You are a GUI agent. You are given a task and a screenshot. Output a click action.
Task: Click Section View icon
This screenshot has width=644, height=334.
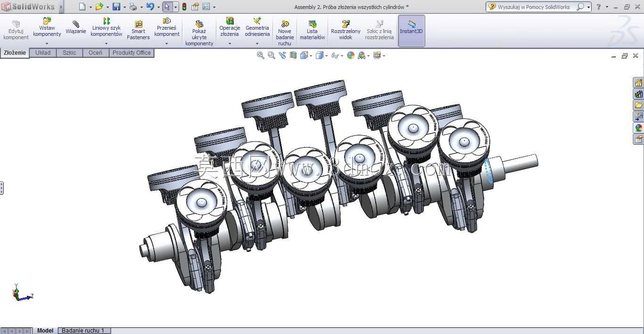click(293, 55)
